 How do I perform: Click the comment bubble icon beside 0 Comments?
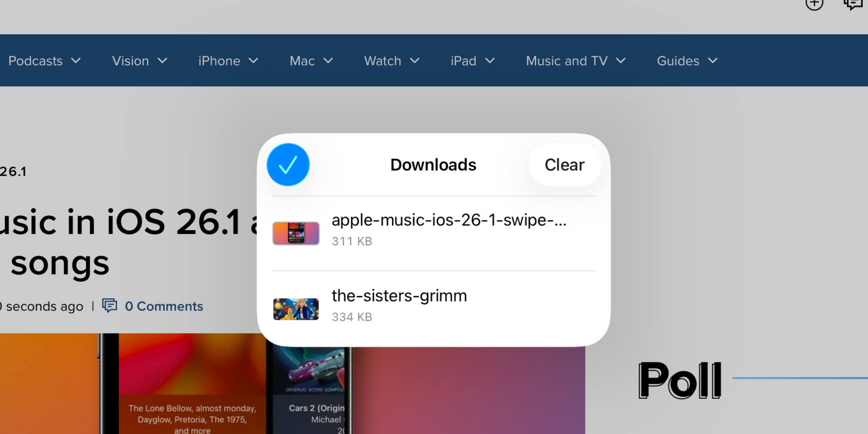(110, 306)
